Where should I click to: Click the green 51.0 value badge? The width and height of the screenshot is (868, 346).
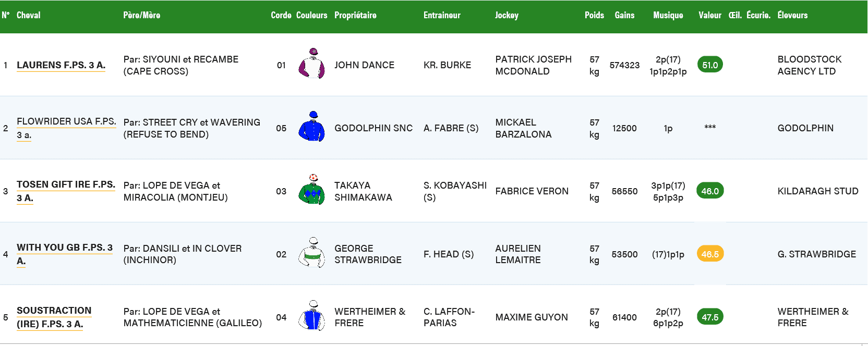tap(710, 65)
